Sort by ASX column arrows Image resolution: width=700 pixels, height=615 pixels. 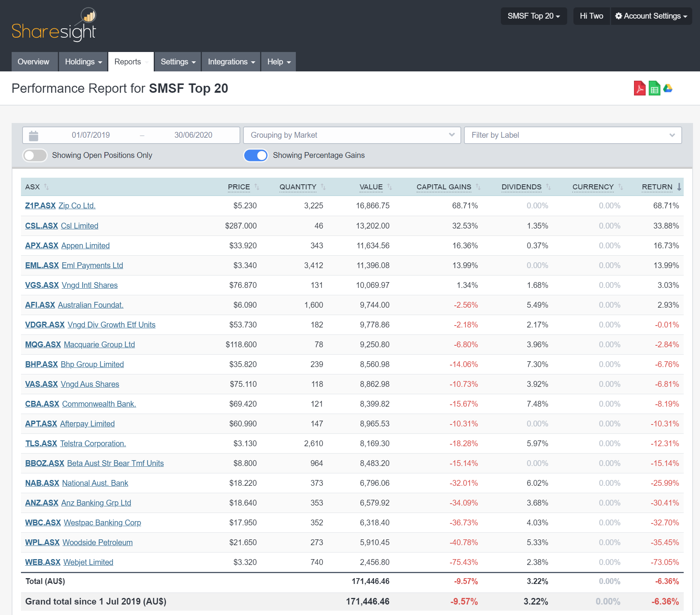click(46, 187)
